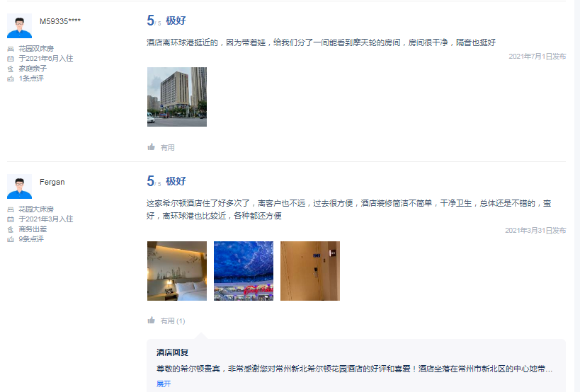Click the thumbs-up icon on Fergan's review
Image resolution: width=580 pixels, height=392 pixels.
[151, 321]
